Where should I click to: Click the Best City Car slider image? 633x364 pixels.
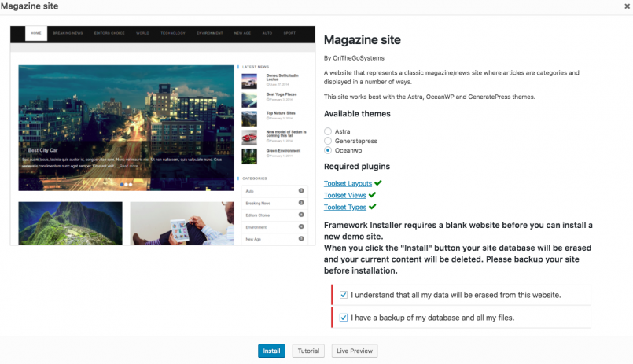click(x=126, y=128)
